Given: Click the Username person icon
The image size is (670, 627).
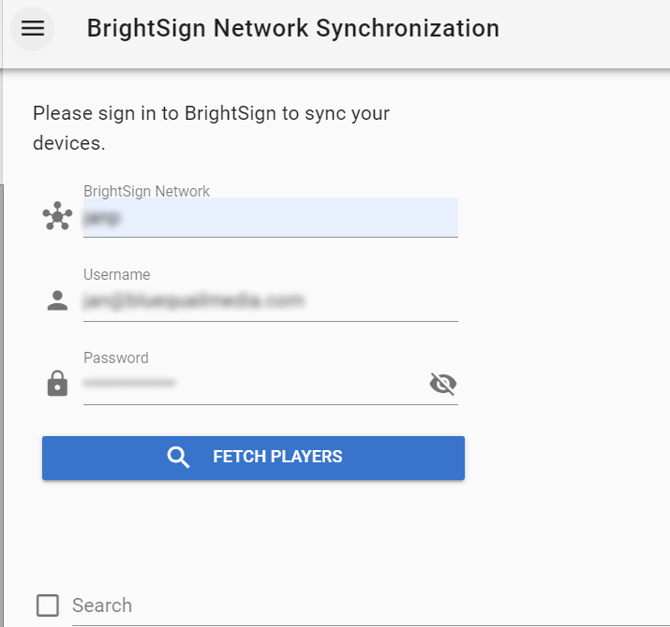Looking at the screenshot, I should (58, 300).
